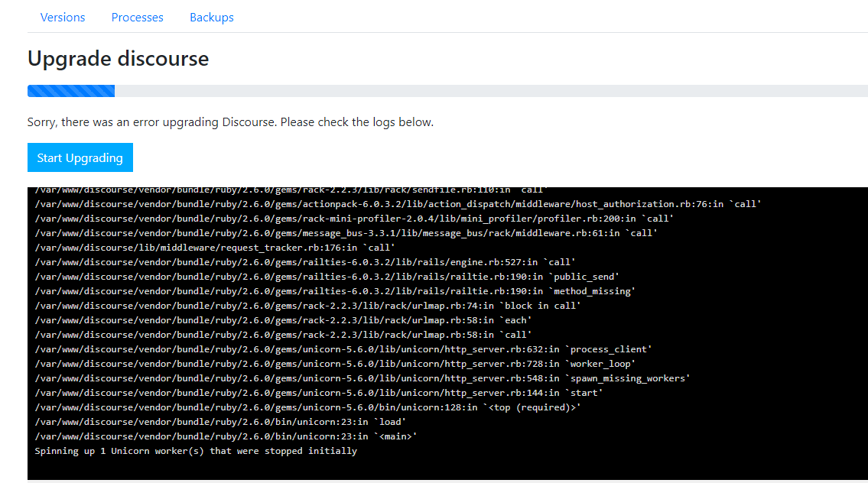
Task: Open the Versions tab
Action: pyautogui.click(x=63, y=17)
